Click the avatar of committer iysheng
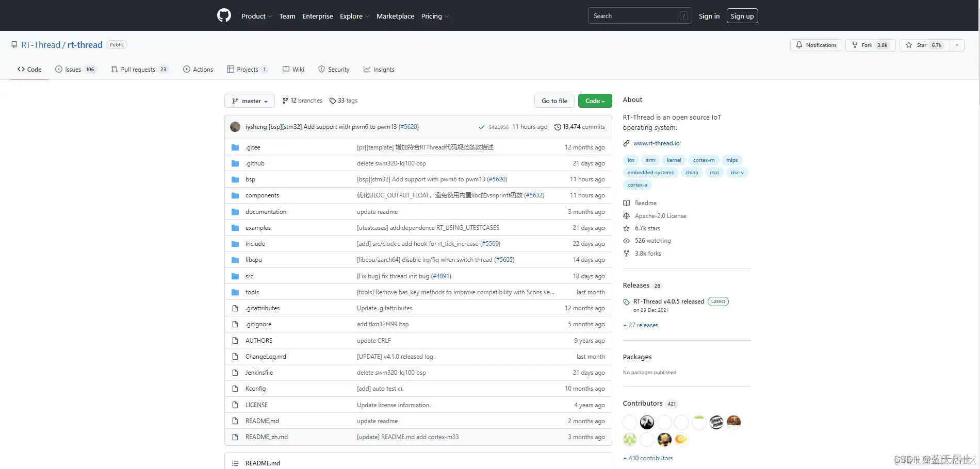Viewport: 980px width, 469px height. coord(235,127)
